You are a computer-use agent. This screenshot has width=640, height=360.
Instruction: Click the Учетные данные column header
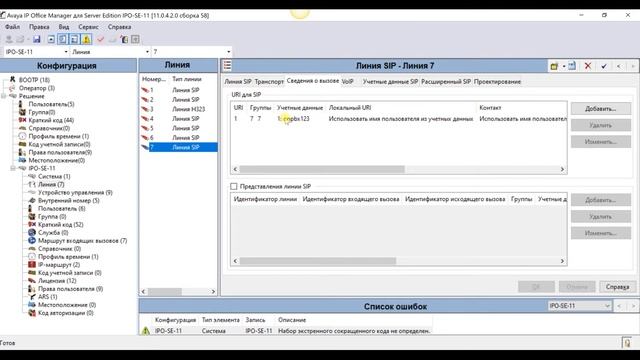[300, 108]
